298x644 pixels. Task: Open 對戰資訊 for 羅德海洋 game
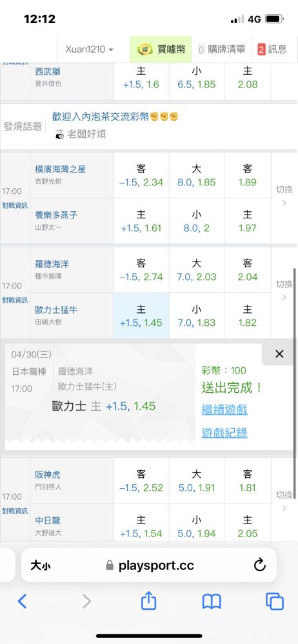(x=15, y=299)
